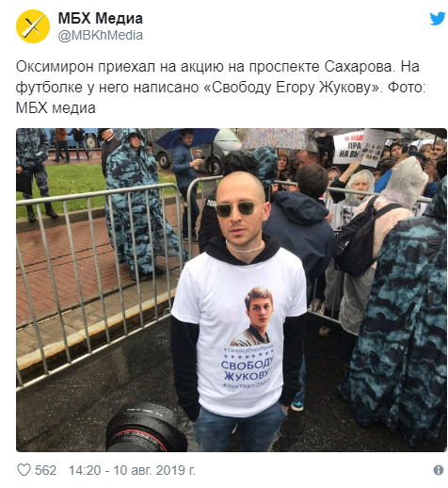448x488 pixels.
Task: Open the МБХ Медиа display name
Action: pos(101,18)
